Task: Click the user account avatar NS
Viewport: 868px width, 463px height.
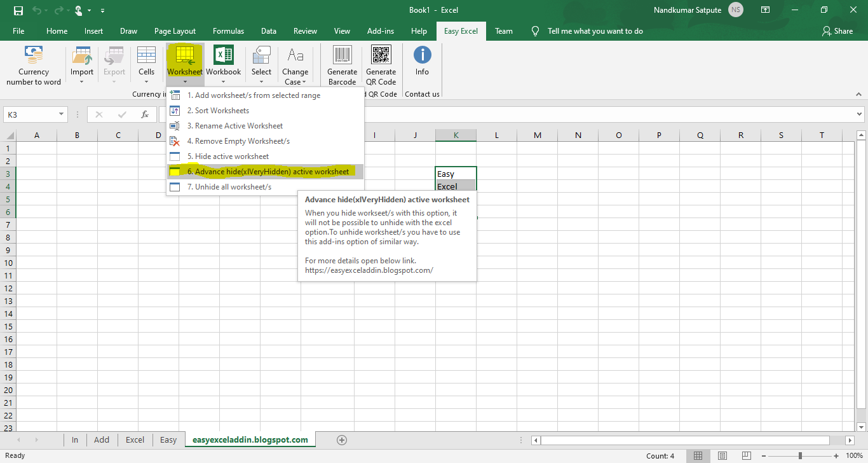Action: [736, 10]
